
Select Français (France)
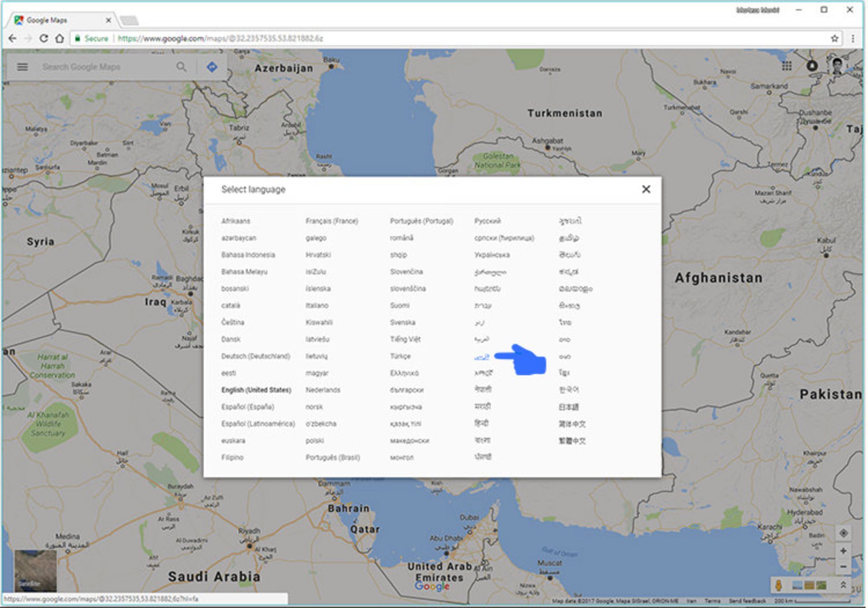point(332,221)
